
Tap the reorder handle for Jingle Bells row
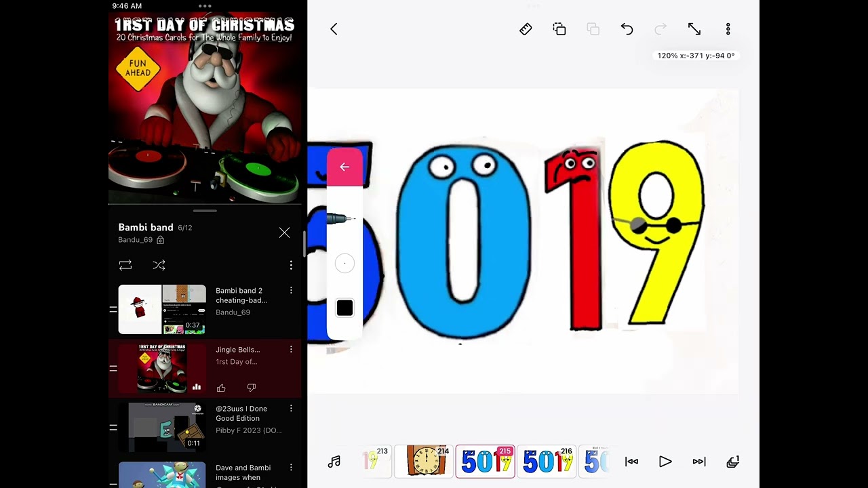coord(113,369)
